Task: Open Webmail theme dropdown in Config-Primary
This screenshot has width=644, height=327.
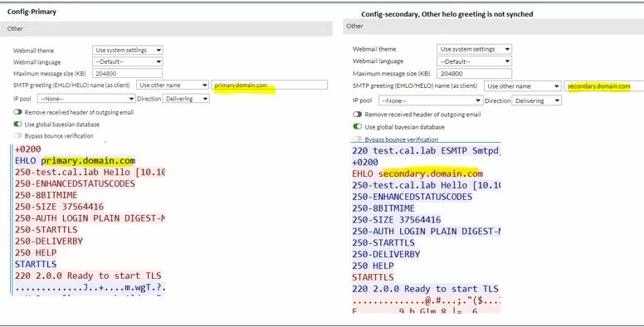Action: pyautogui.click(x=127, y=50)
